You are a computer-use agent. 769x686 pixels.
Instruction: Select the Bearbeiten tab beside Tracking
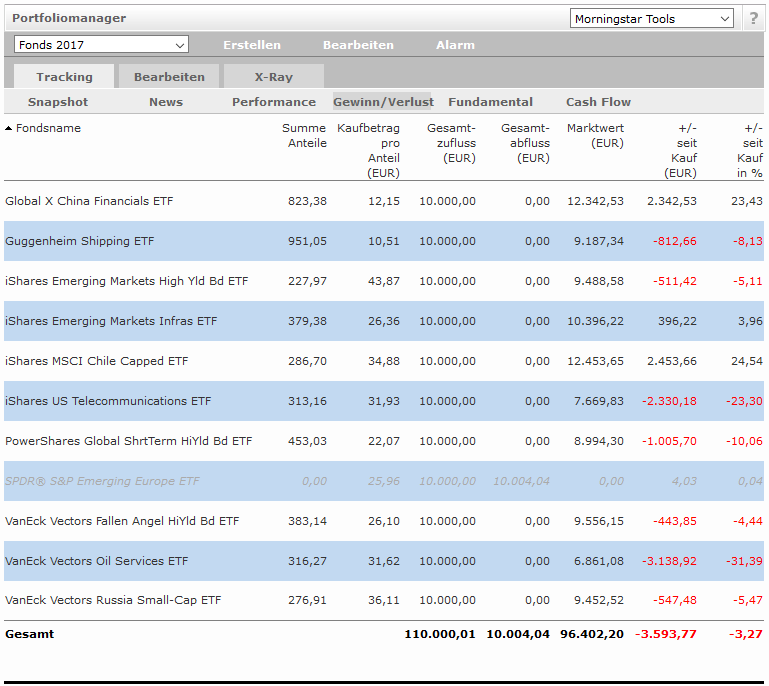pos(169,77)
